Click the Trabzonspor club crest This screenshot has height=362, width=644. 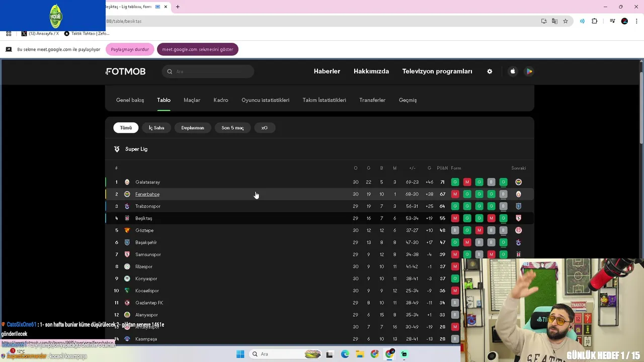tap(127, 206)
